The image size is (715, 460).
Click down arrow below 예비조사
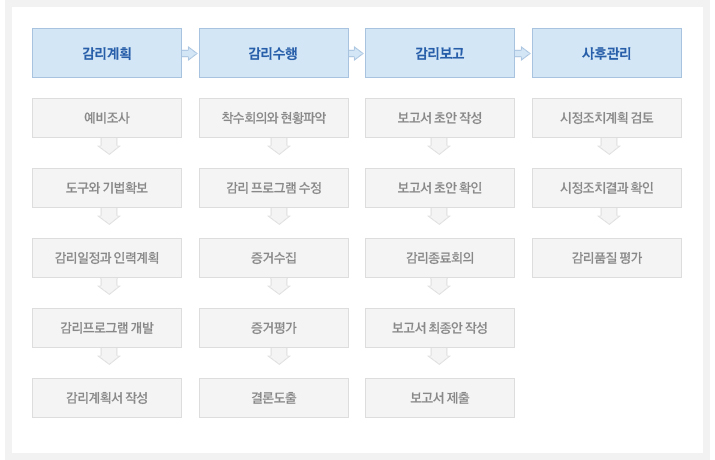pos(109,146)
